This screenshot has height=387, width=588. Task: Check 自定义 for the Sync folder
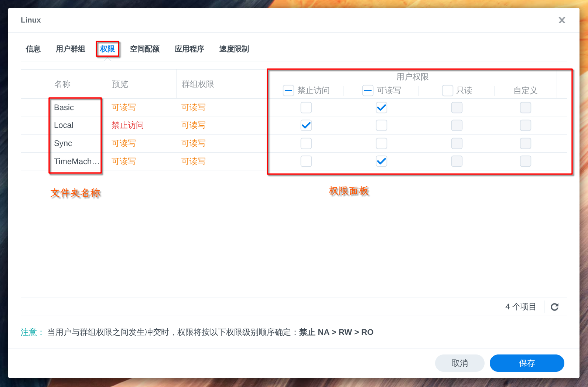(x=526, y=143)
